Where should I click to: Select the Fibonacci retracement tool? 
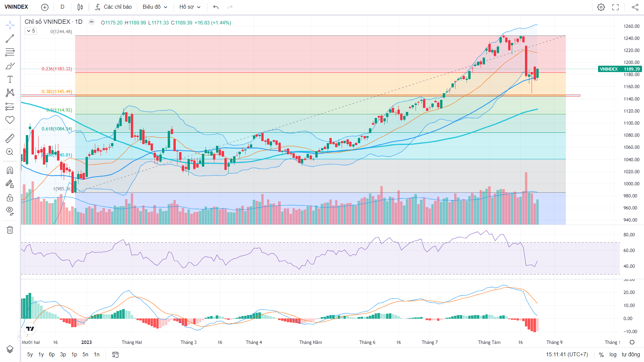pos(10,52)
